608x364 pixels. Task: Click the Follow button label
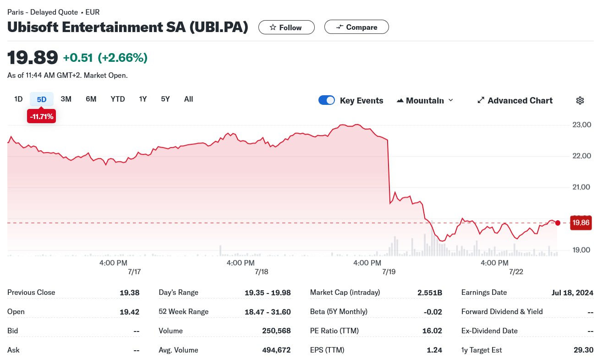[x=290, y=27]
